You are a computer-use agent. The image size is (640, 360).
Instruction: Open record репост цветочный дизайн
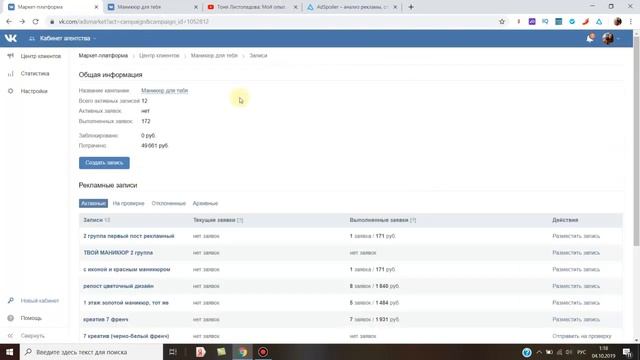click(x=118, y=286)
